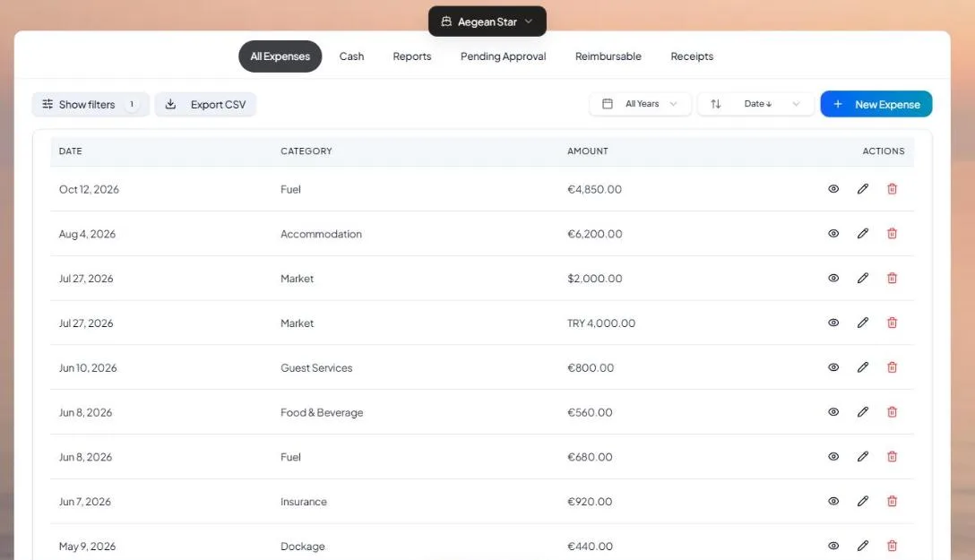Edit the TRY 4,000.00 Market expense
975x560 pixels.
pos(862,323)
